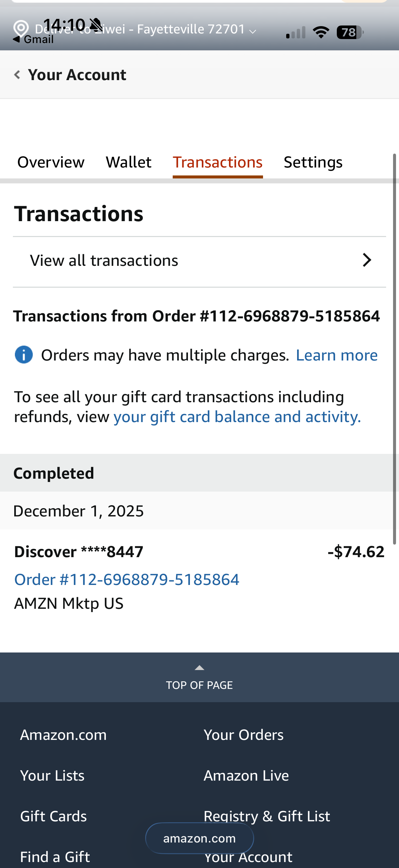The width and height of the screenshot is (399, 868).
Task: Open gift card balance and activity link
Action: pyautogui.click(x=237, y=417)
